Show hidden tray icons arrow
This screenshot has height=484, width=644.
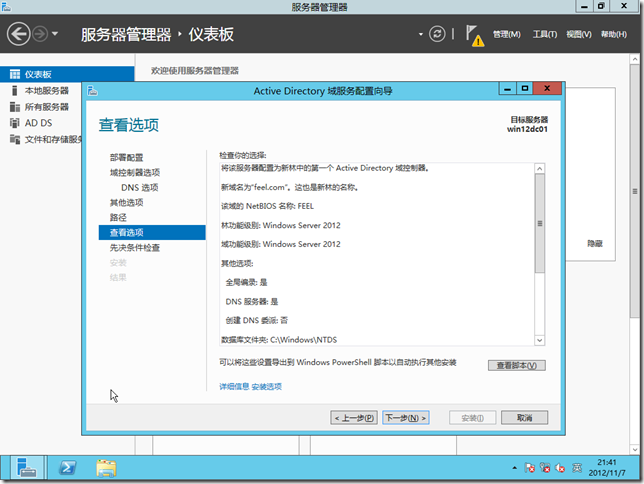[x=514, y=468]
